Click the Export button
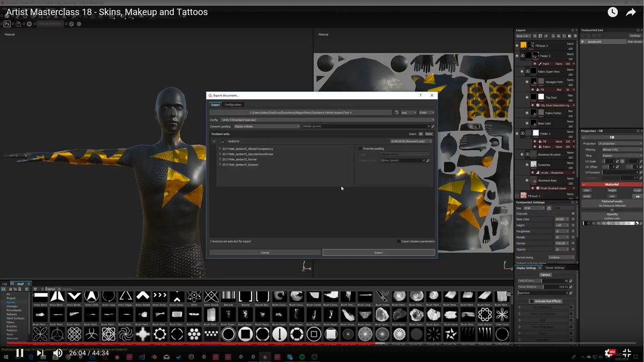 click(x=378, y=253)
